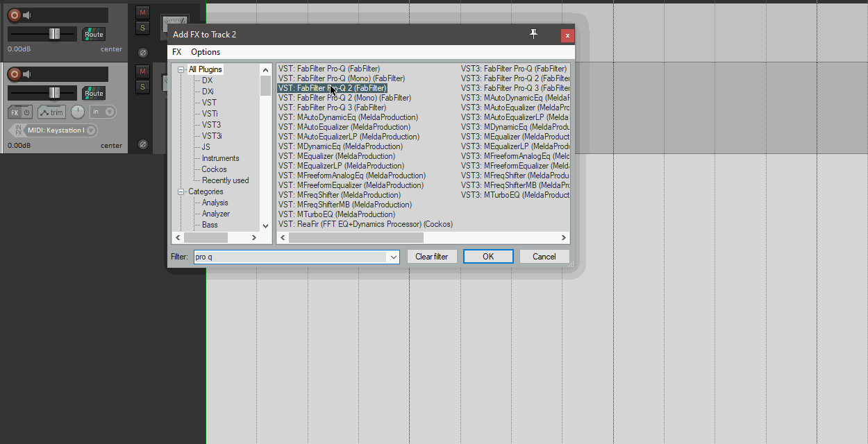This screenshot has width=868, height=444.
Task: Select VST in plugin tree
Action: (209, 103)
